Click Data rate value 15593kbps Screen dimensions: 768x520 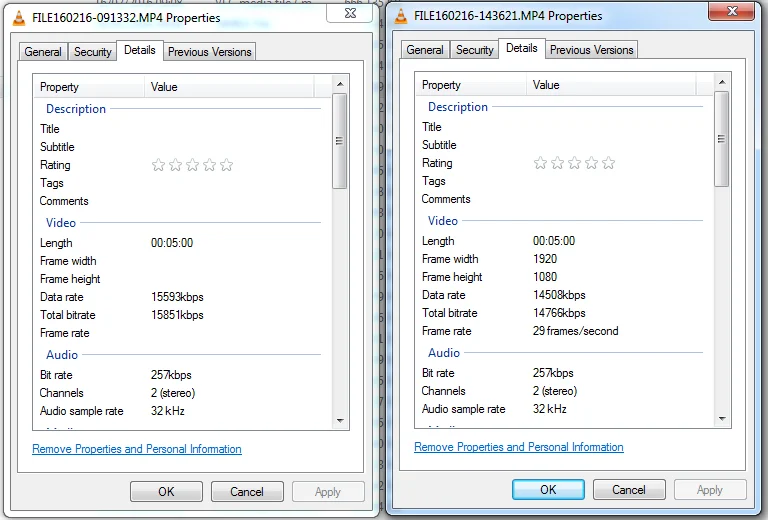coord(177,297)
